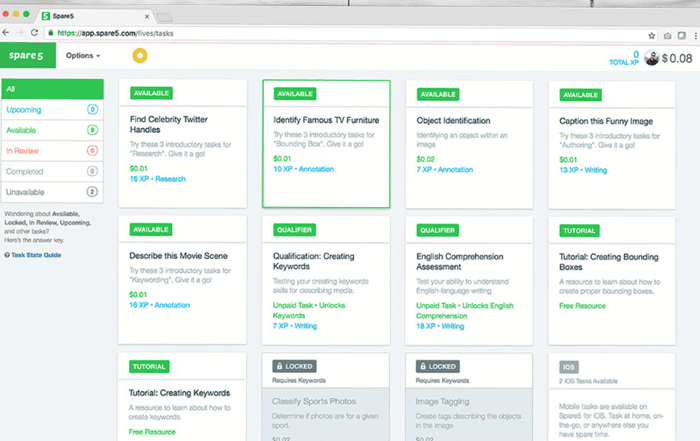Close the Spare5 browser tab
700x441 pixels.
click(x=147, y=17)
